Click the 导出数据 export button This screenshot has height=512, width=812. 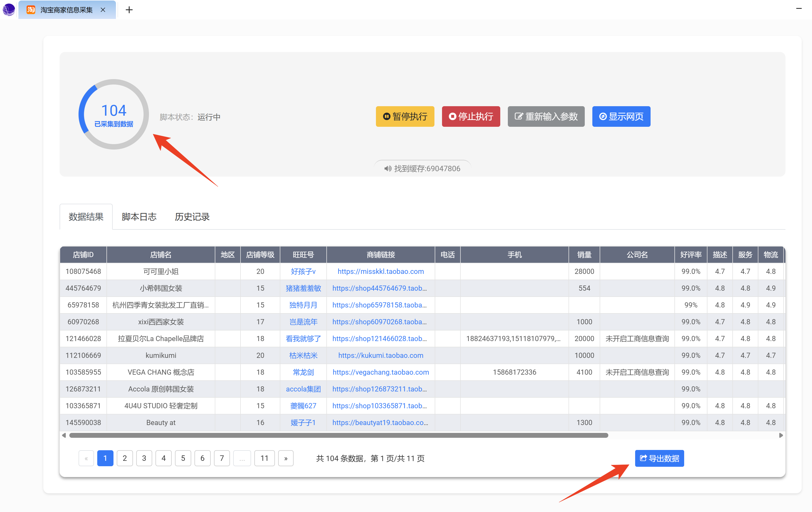click(x=659, y=458)
